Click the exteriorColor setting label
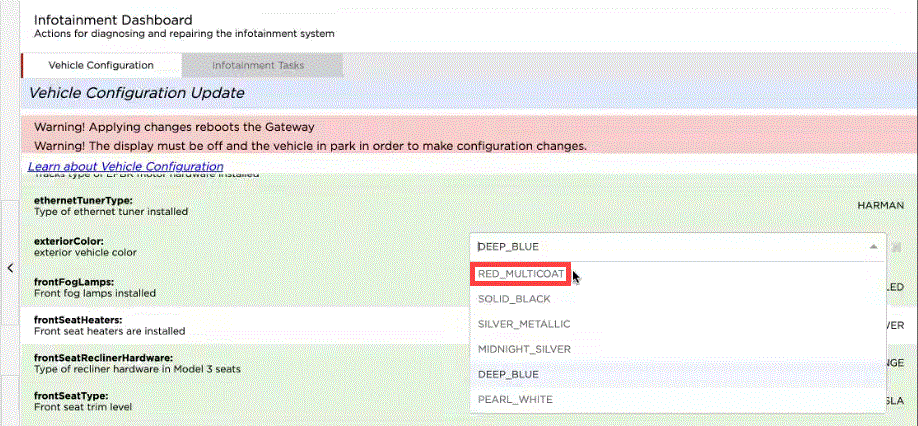The height and width of the screenshot is (426, 918). pos(68,241)
